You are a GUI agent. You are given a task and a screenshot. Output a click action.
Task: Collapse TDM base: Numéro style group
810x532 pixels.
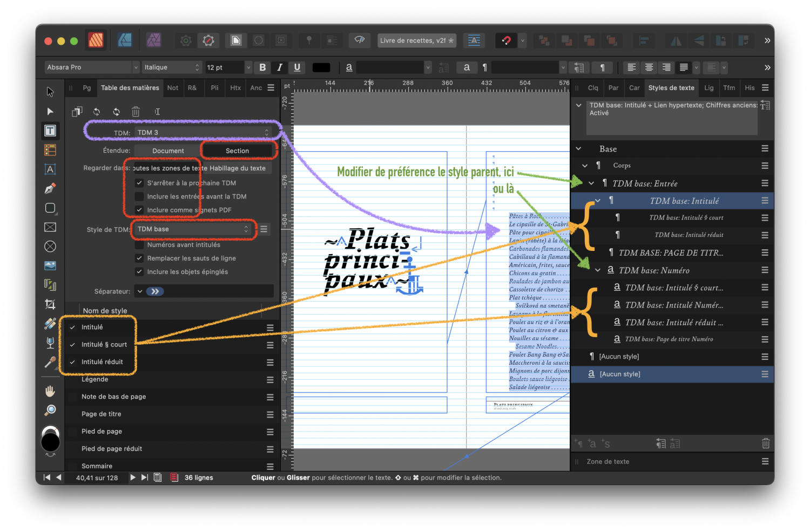click(598, 270)
